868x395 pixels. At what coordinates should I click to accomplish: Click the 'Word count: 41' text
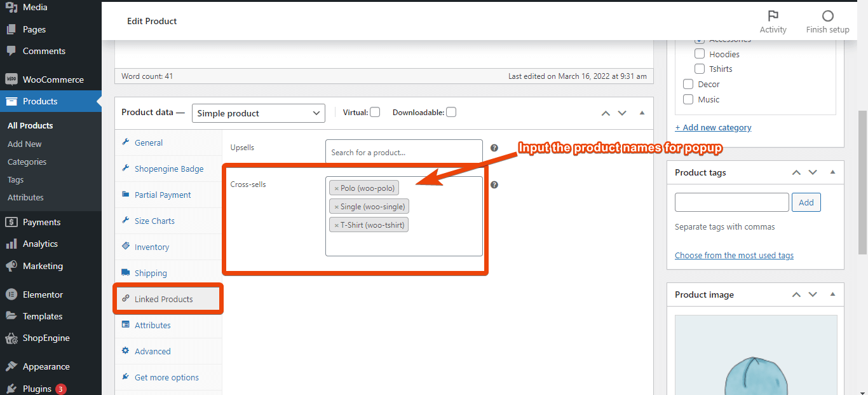(x=147, y=76)
